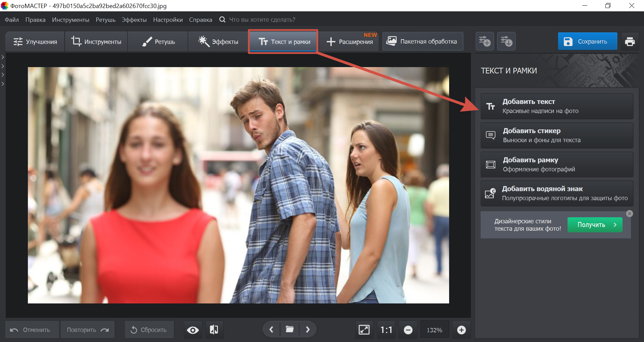Choose Добавить водяной знак option

point(557,193)
